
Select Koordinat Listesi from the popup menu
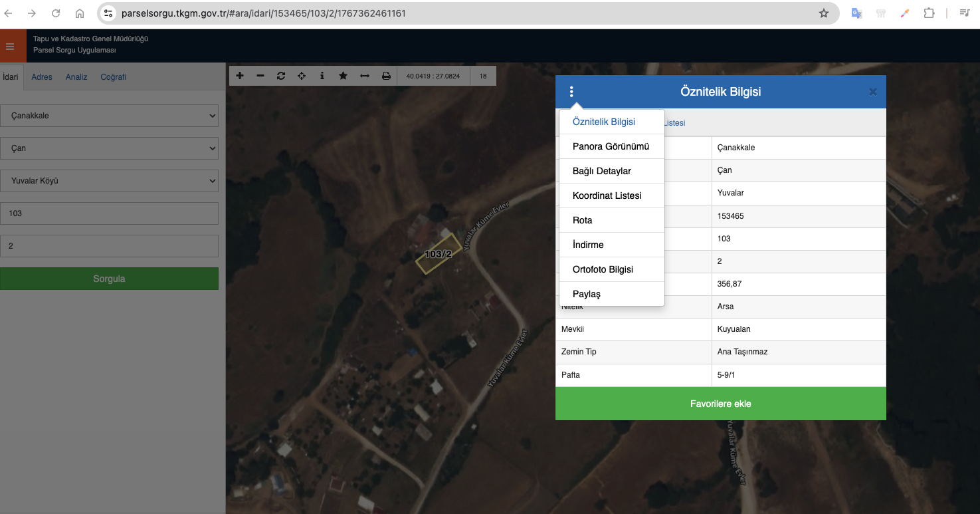(x=607, y=195)
